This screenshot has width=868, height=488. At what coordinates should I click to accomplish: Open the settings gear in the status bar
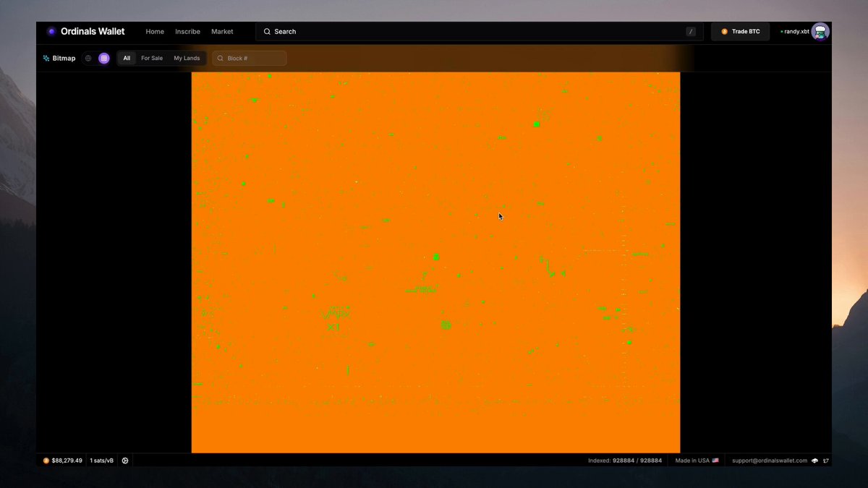pos(125,461)
